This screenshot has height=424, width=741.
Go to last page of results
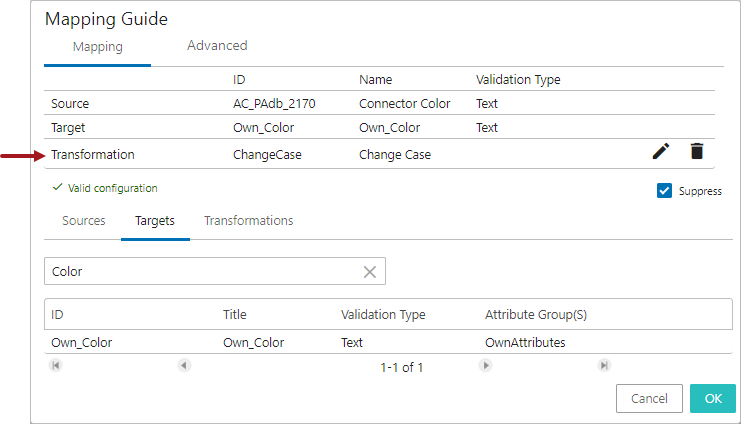tap(604, 366)
